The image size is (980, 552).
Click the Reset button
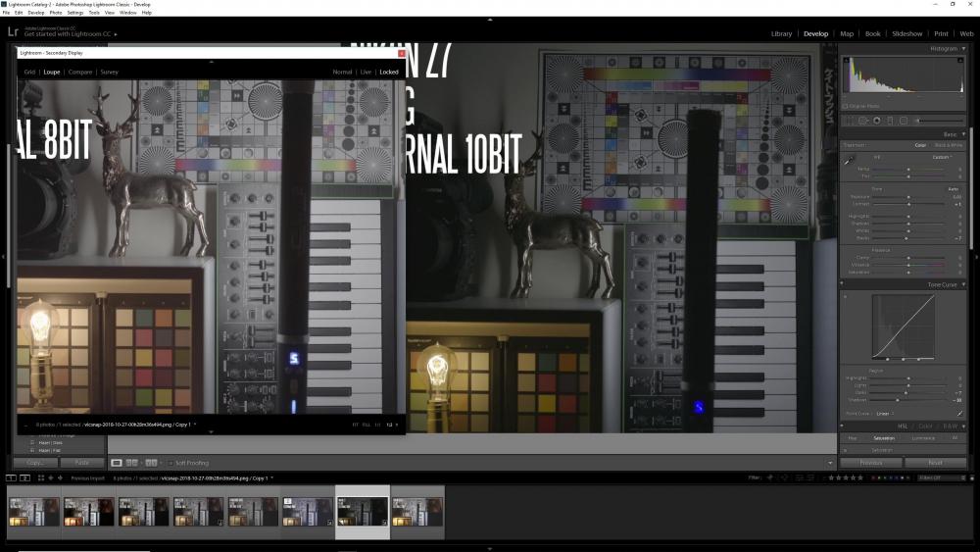click(935, 463)
